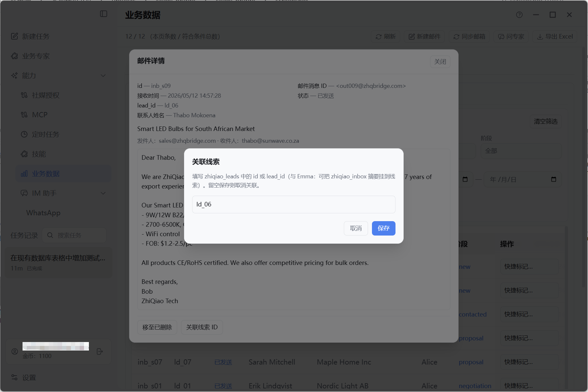Click the 关联线索 ID button
Viewport: 588px width, 392px height.
pos(202,327)
